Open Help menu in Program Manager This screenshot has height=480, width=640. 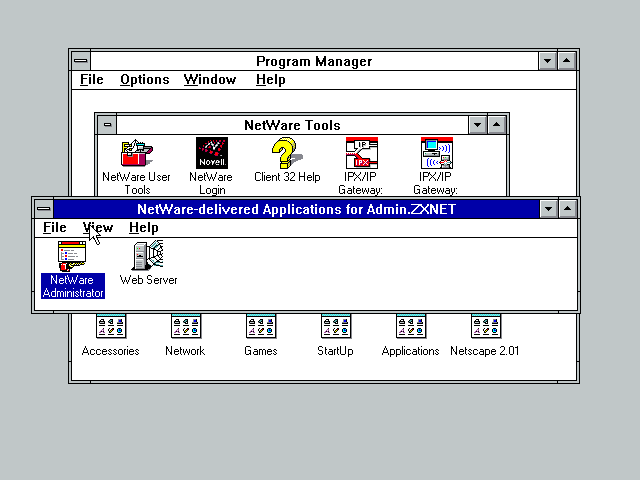click(270, 80)
